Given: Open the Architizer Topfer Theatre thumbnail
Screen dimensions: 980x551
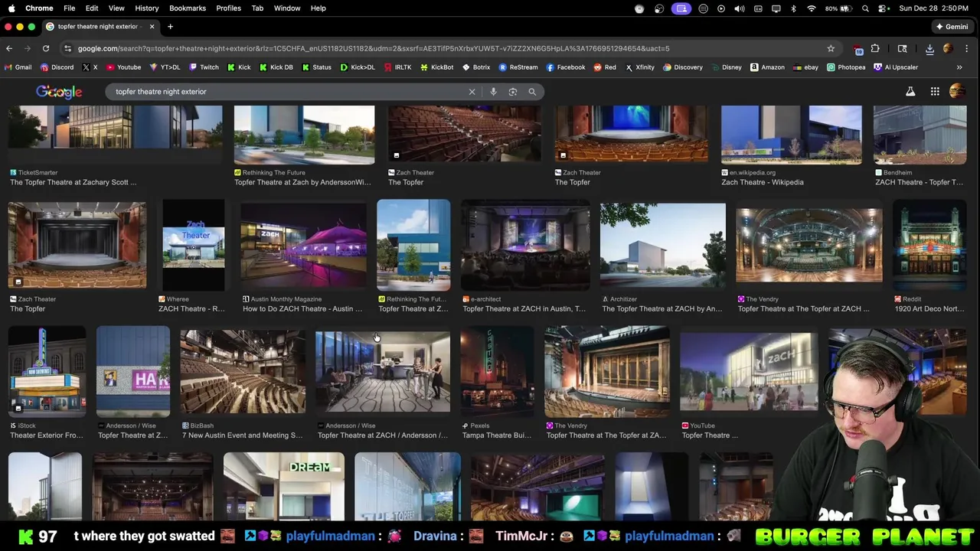Looking at the screenshot, I should pos(663,245).
